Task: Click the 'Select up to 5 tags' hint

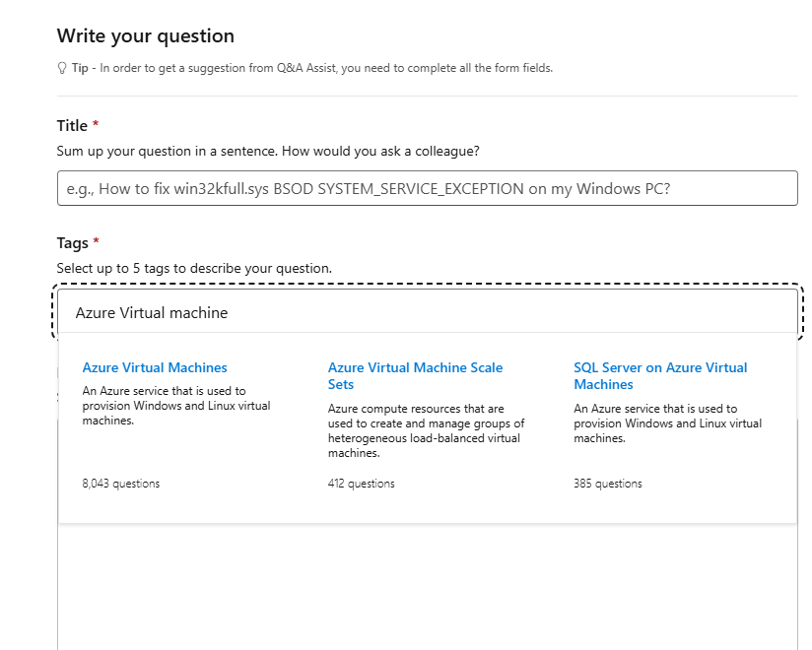Action: click(194, 268)
